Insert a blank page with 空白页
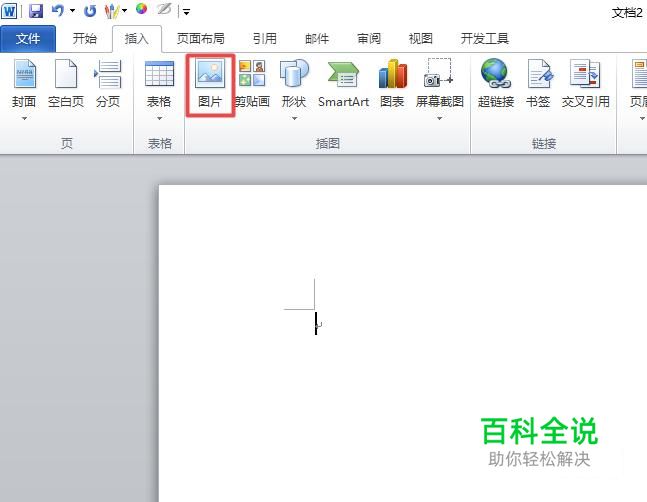647x502 pixels. point(66,84)
